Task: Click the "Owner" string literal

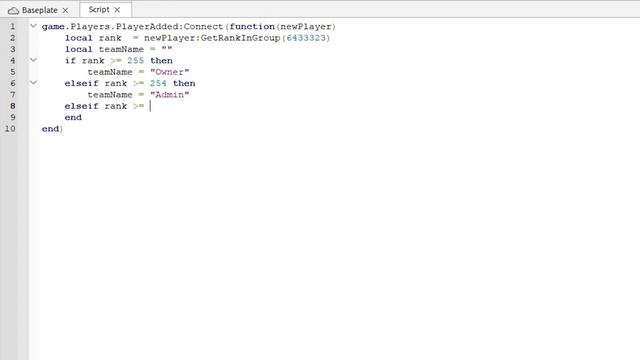Action: [x=169, y=72]
